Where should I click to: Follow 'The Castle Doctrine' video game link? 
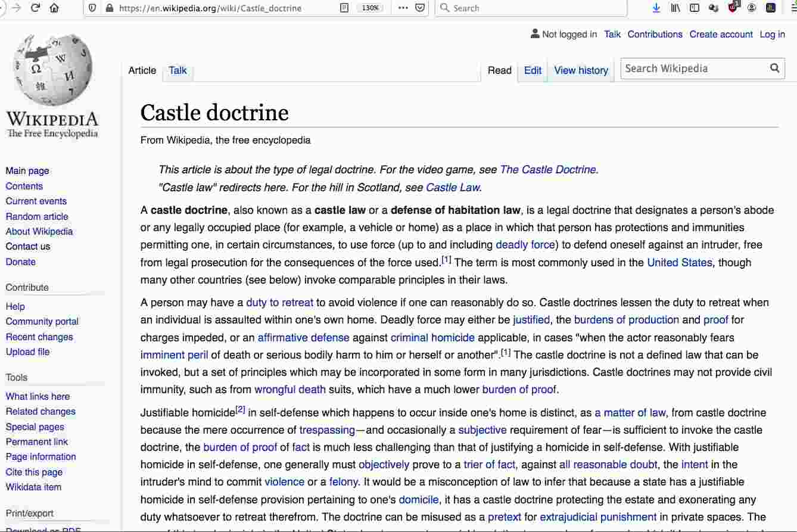[548, 170]
